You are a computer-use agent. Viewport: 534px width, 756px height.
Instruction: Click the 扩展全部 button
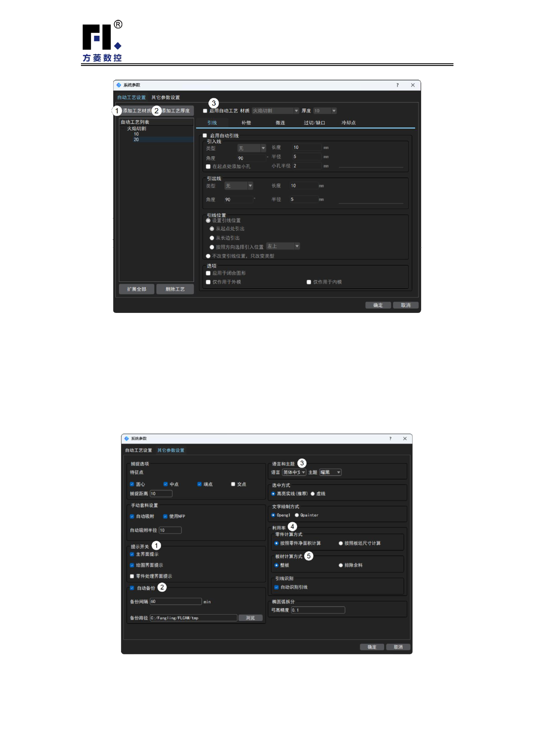(x=137, y=289)
